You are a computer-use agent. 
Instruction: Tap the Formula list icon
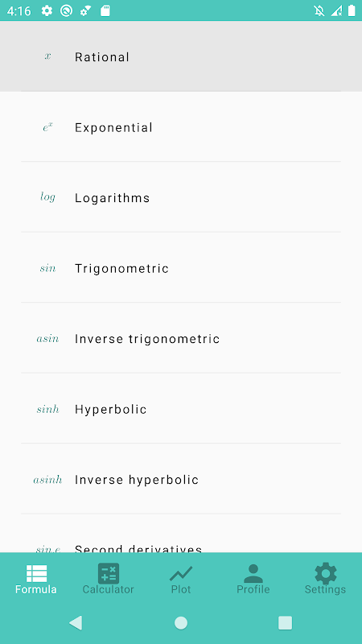point(36,573)
